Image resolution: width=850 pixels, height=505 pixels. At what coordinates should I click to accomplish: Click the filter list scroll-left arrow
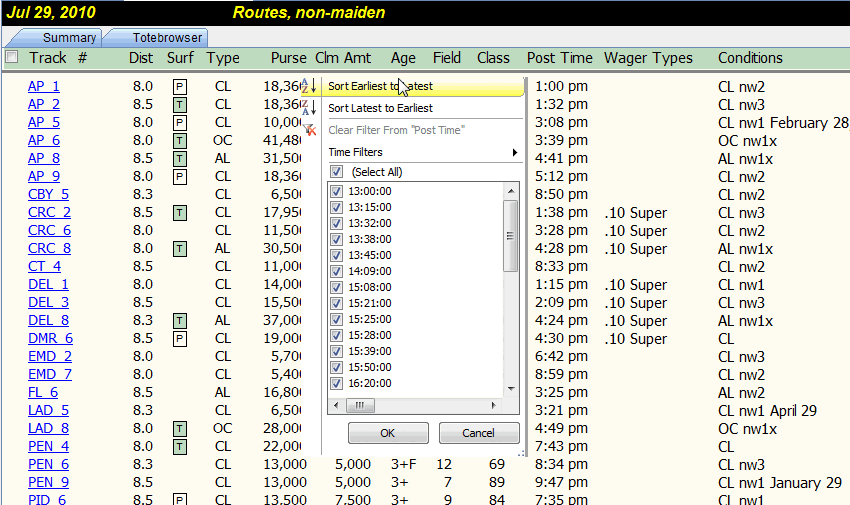[x=336, y=405]
